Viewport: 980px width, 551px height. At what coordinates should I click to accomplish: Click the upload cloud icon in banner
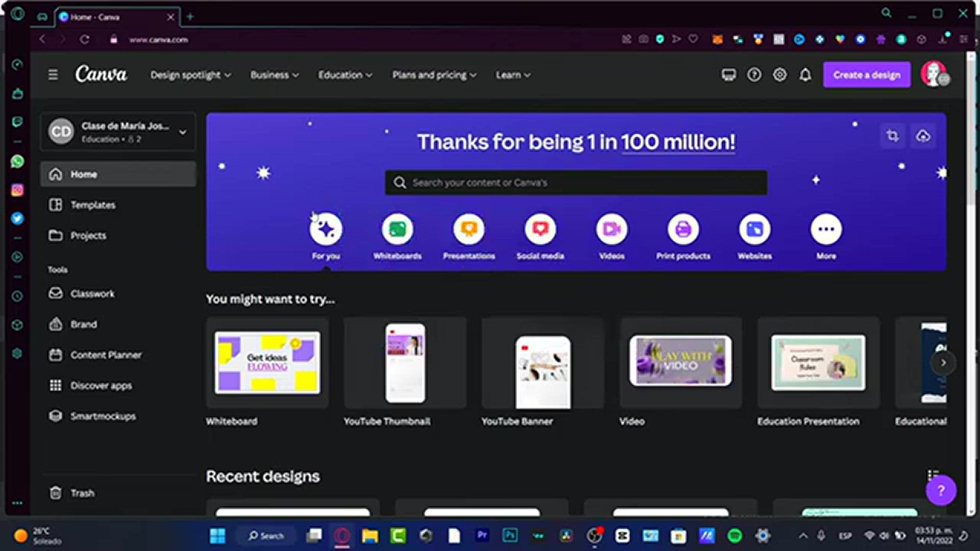(x=923, y=136)
